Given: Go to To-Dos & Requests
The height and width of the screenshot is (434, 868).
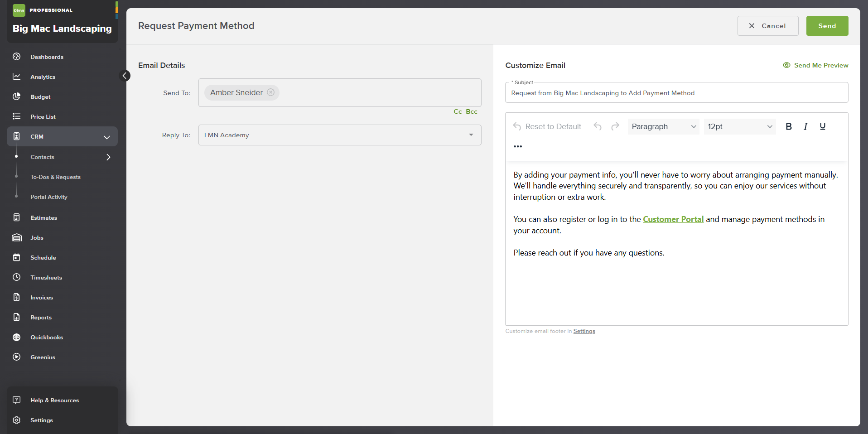Looking at the screenshot, I should point(55,177).
